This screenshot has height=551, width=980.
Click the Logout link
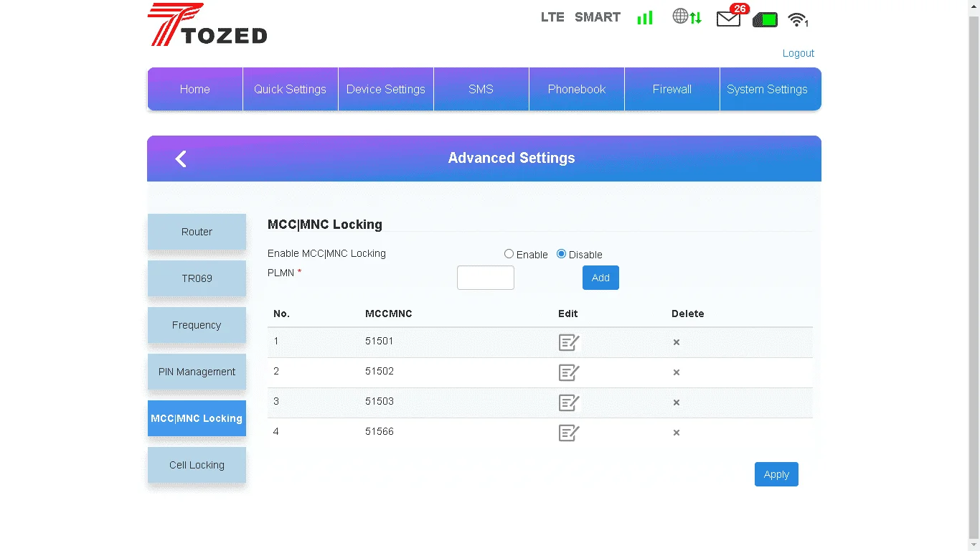click(798, 53)
